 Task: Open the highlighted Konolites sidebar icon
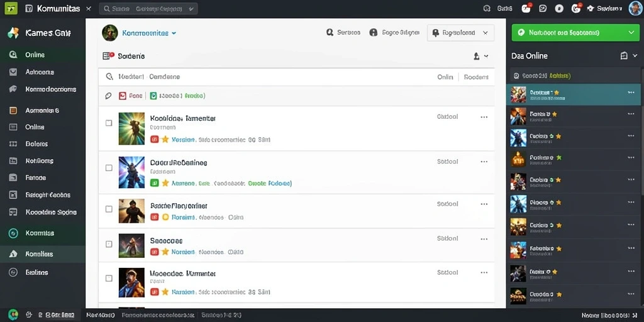[x=13, y=254]
